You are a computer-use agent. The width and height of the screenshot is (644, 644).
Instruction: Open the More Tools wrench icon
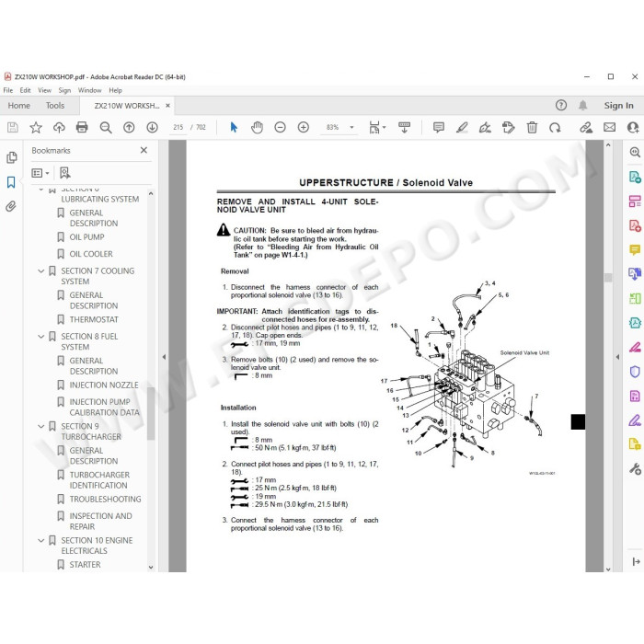[x=635, y=468]
